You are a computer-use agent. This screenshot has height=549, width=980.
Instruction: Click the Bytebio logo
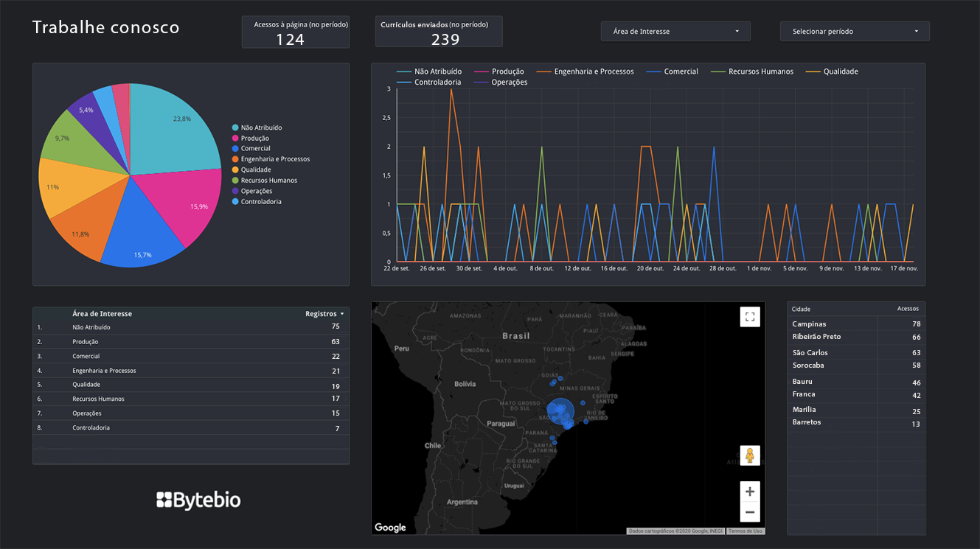198,500
